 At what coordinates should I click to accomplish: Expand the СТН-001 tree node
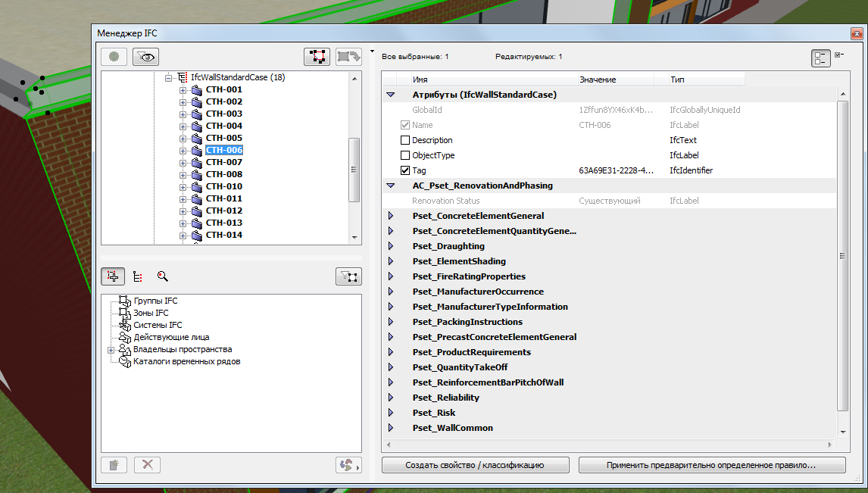[183, 90]
